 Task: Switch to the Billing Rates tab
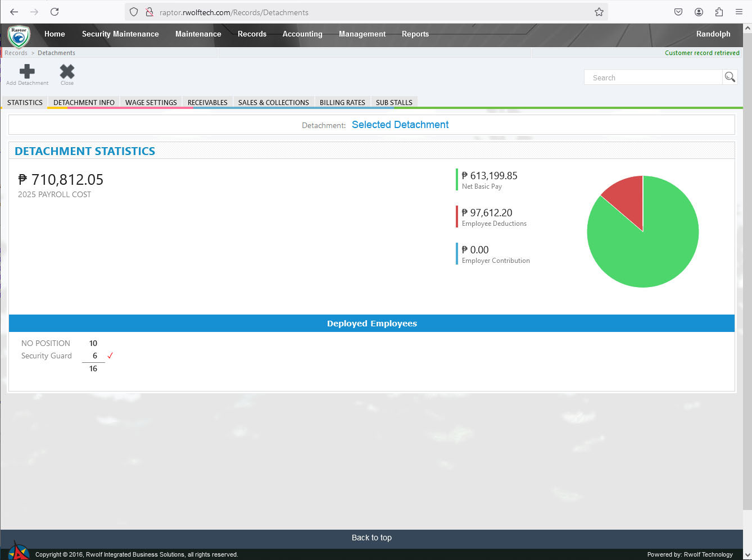[x=342, y=103]
